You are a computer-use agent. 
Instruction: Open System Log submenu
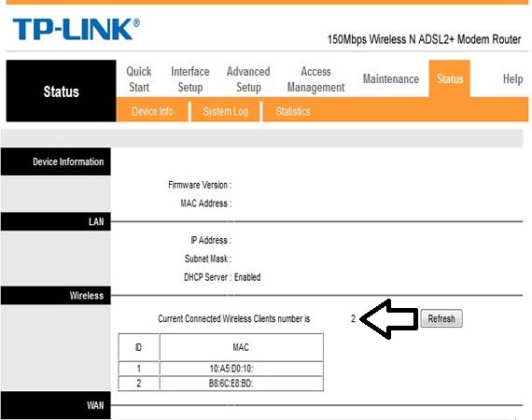226,111
